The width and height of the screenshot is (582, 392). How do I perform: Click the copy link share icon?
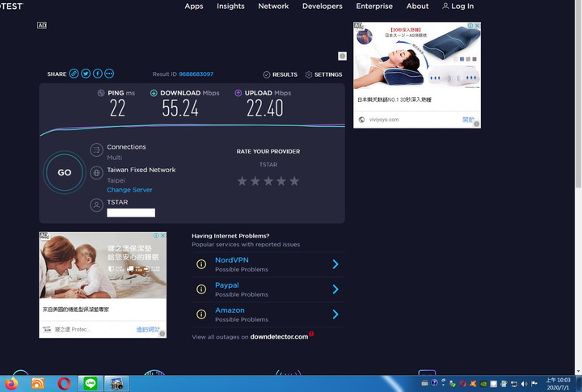click(x=74, y=74)
